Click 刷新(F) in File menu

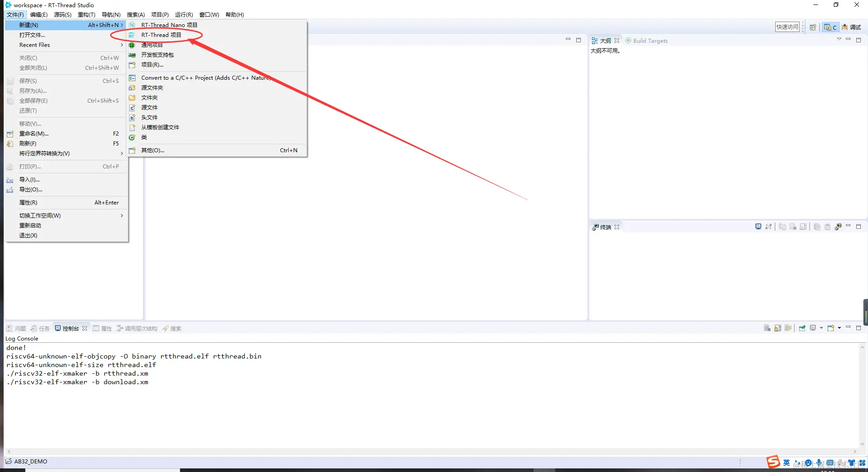66,144
